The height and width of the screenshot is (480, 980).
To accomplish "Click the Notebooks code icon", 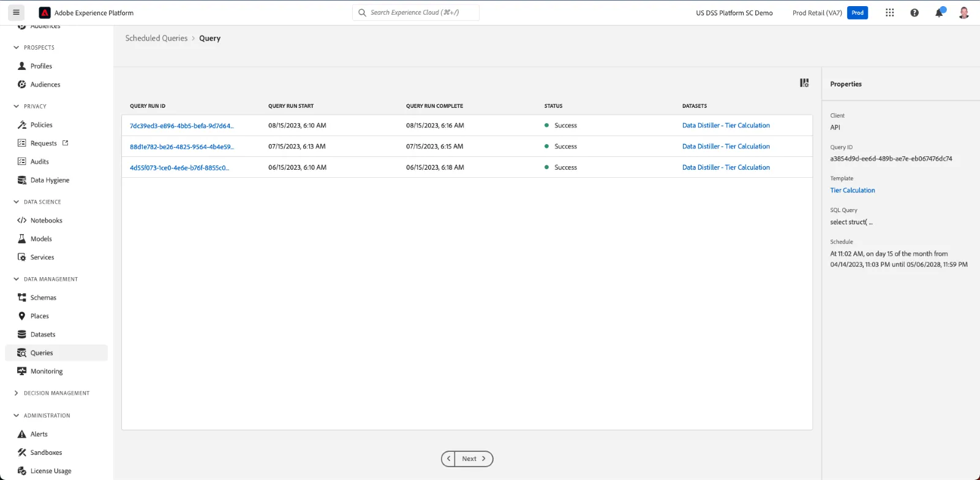I will (22, 221).
